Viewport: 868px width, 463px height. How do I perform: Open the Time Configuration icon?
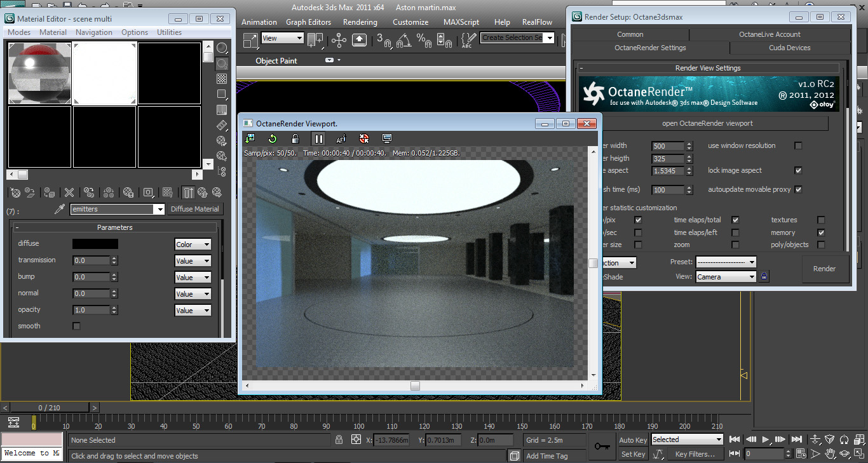tap(801, 454)
